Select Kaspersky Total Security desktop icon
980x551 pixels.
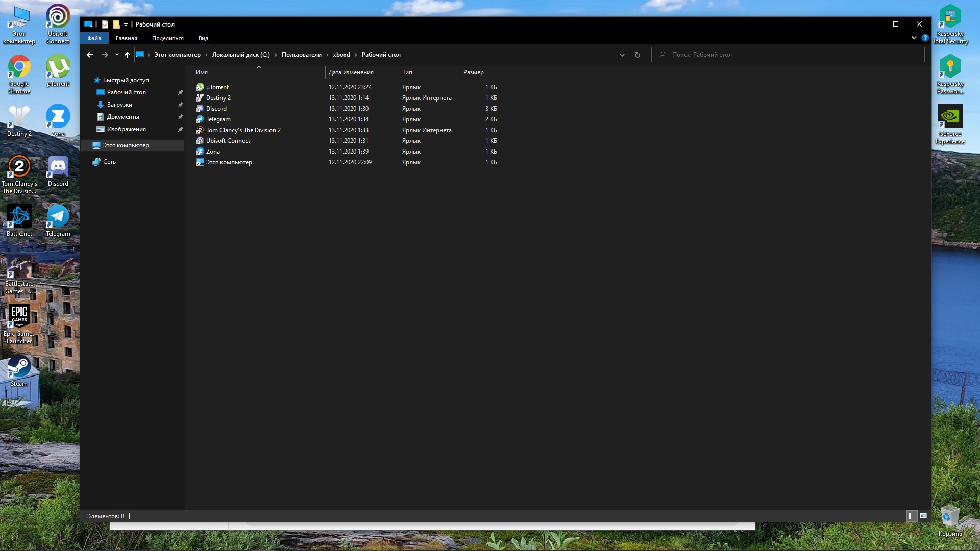pyautogui.click(x=950, y=24)
